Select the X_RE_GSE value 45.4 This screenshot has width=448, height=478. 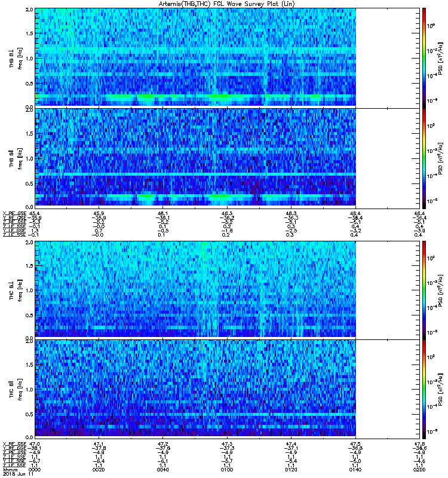tap(35, 213)
